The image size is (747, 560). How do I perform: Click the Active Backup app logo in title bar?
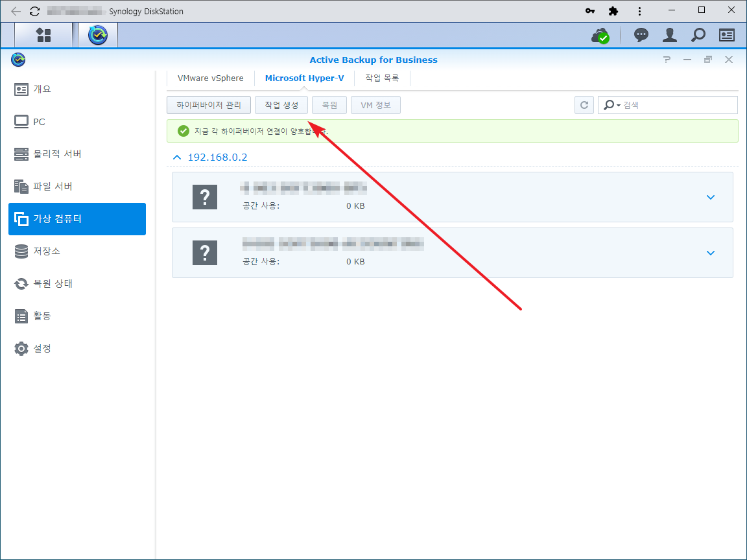coord(18,60)
